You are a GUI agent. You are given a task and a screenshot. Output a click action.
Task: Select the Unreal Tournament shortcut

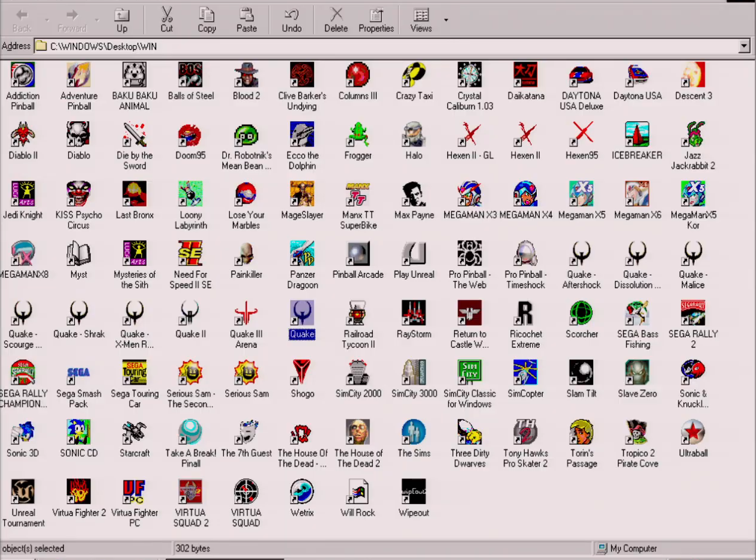point(23,491)
